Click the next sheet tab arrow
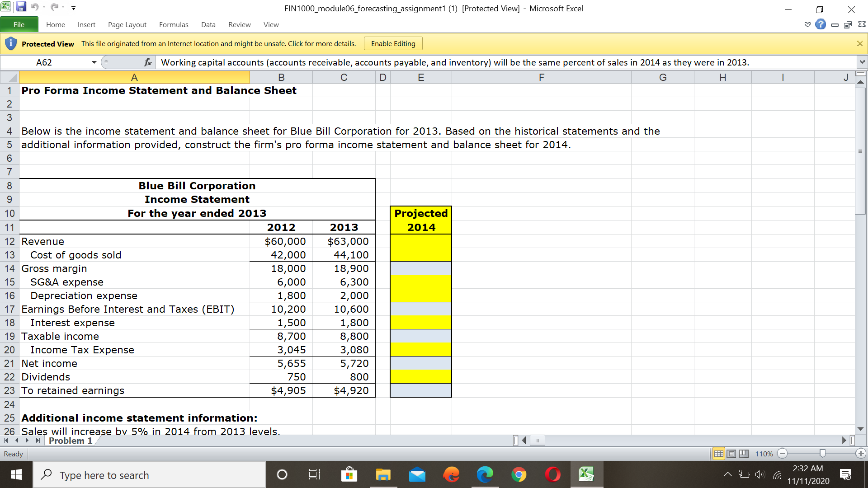 27,441
